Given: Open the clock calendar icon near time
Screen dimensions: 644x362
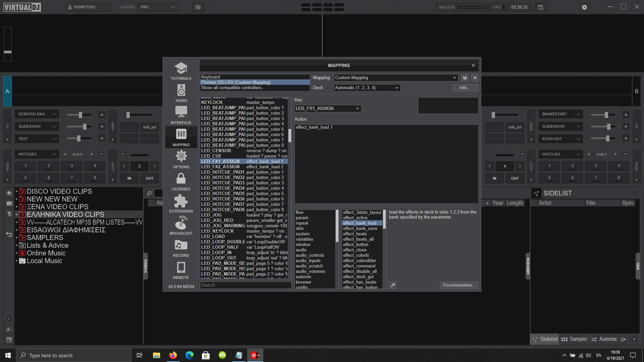Looking at the screenshot, I should (541, 7).
